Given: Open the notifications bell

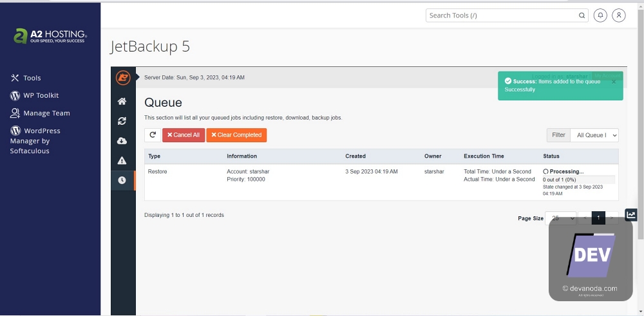Looking at the screenshot, I should tap(600, 15).
